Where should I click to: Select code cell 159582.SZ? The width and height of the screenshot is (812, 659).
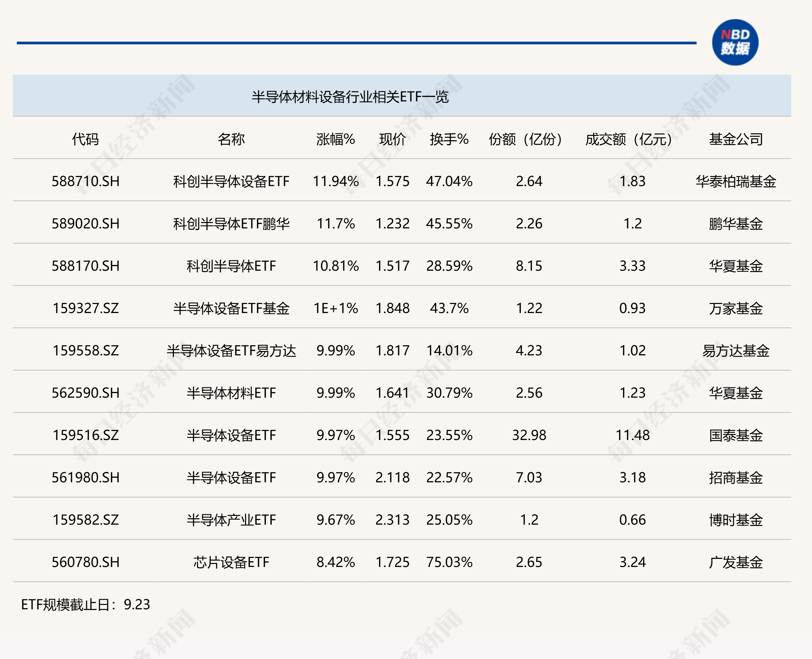point(85,520)
